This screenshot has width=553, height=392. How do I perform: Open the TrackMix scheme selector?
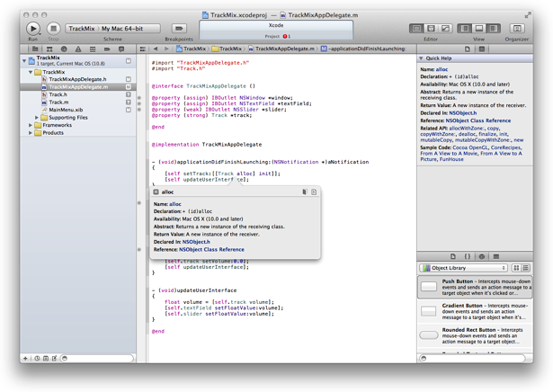pos(82,29)
